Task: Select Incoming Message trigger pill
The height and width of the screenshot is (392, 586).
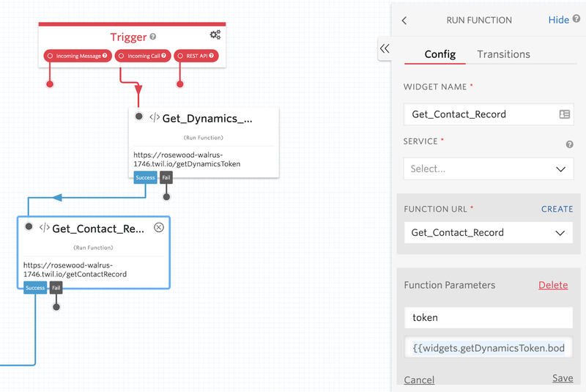Action: (x=77, y=56)
